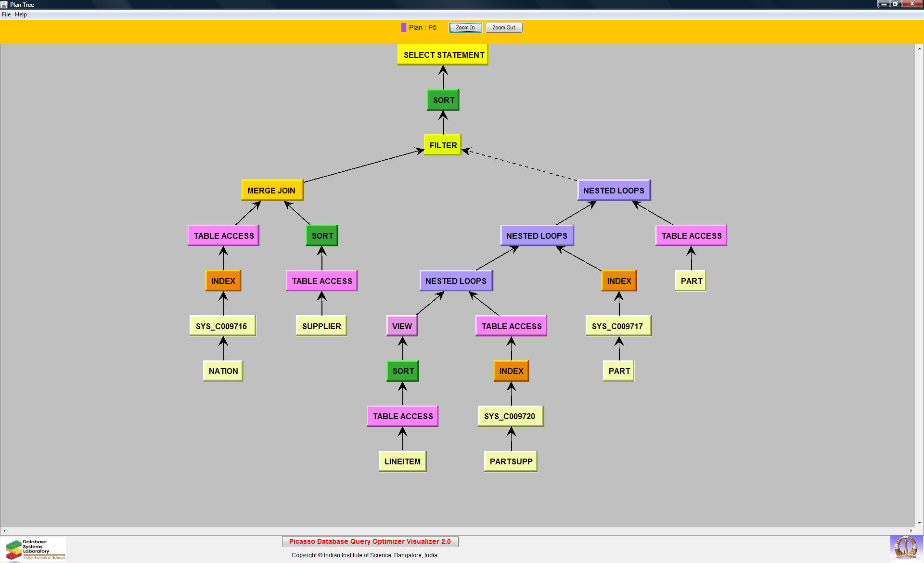
Task: Click the MERGE JOIN node
Action: point(272,191)
